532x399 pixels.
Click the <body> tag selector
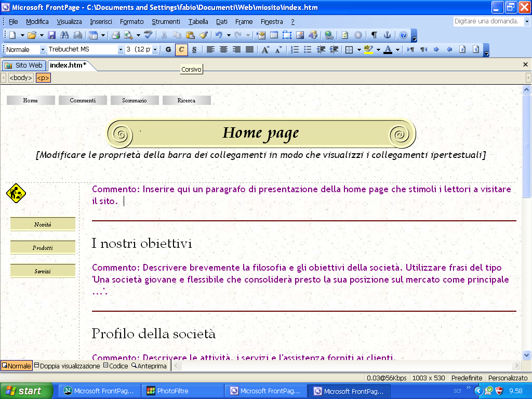(x=21, y=78)
